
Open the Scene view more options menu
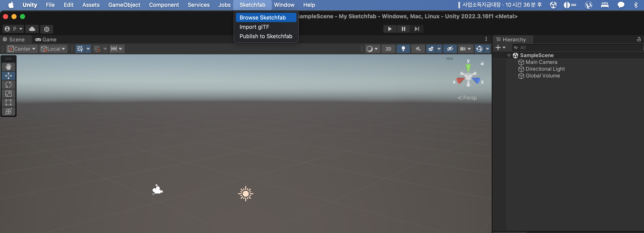[x=486, y=39]
